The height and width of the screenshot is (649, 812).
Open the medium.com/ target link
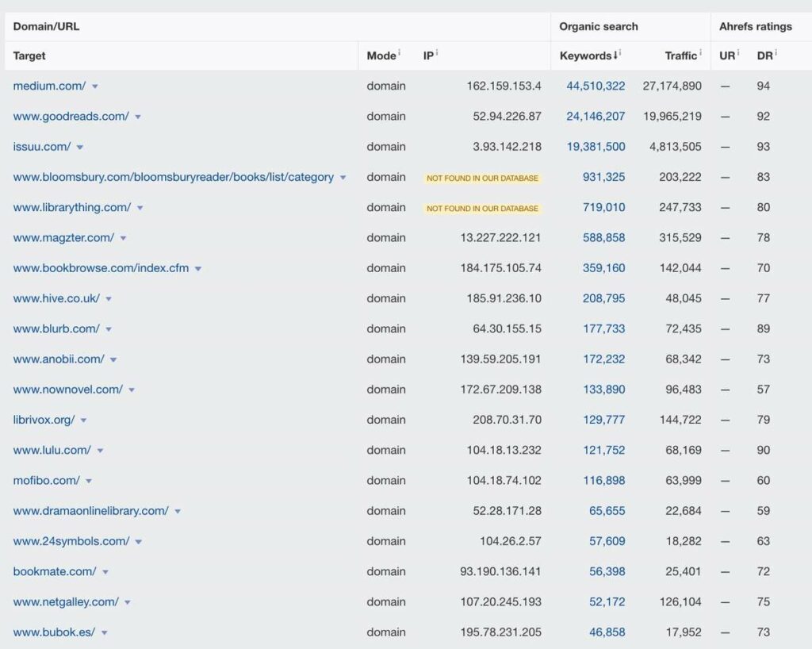tap(49, 86)
